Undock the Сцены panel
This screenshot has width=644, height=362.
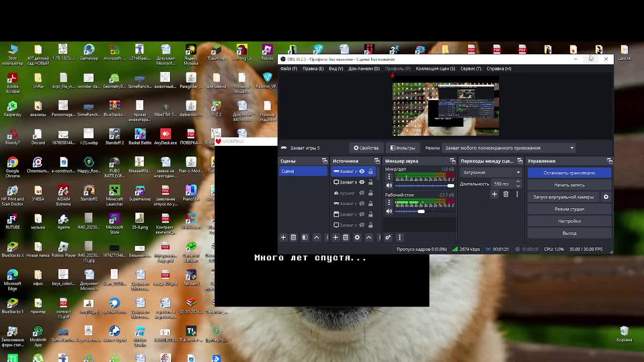(325, 161)
